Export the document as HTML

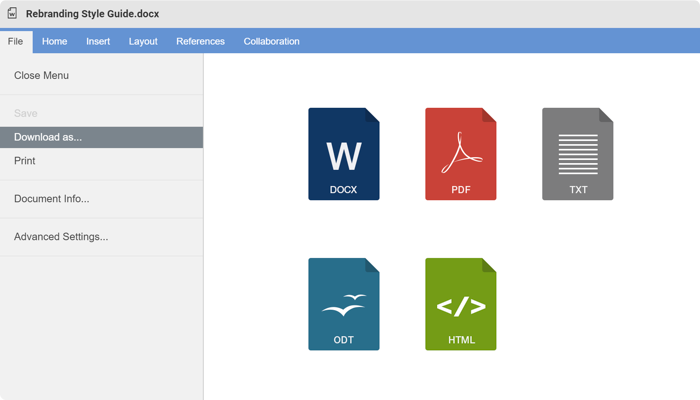point(461,304)
